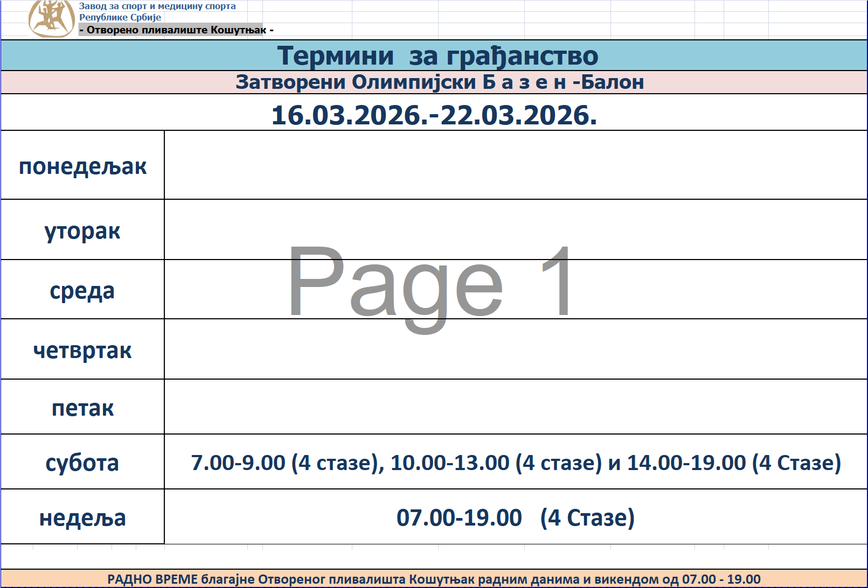Select the "Републике Србије" header line

click(120, 17)
